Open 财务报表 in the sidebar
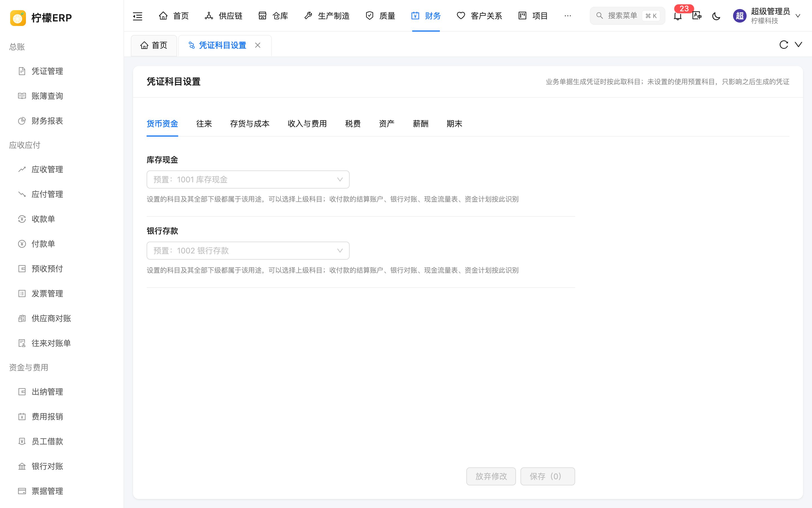 click(62, 121)
